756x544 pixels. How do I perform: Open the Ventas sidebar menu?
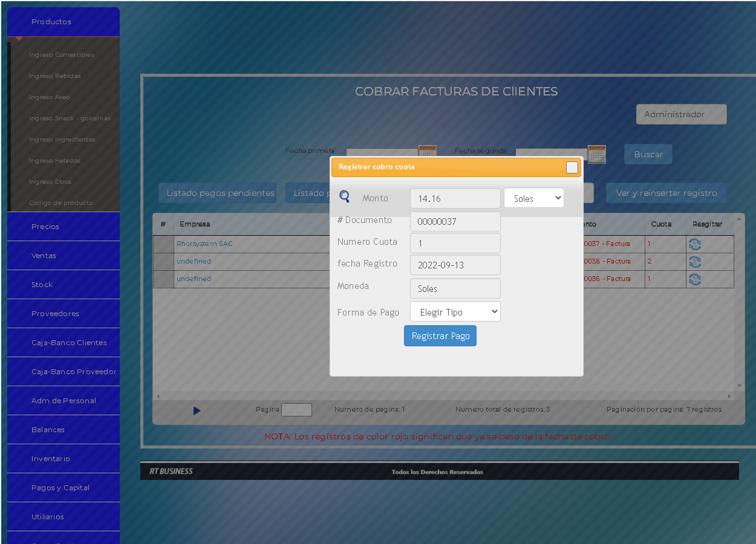pyautogui.click(x=63, y=256)
